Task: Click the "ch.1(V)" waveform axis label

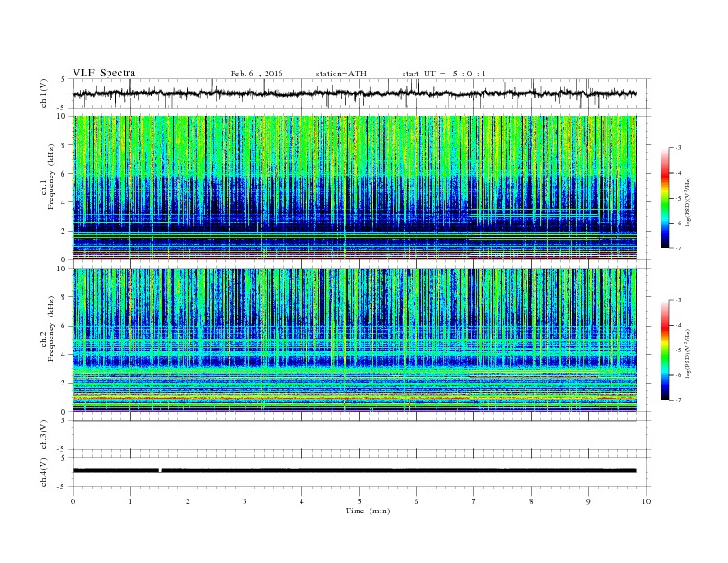Action: click(44, 93)
